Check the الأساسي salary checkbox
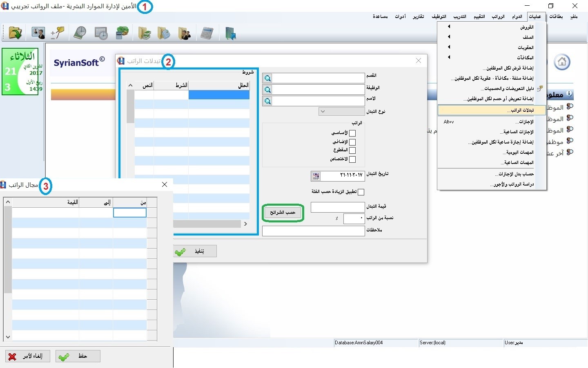The height and width of the screenshot is (368, 588). pyautogui.click(x=352, y=133)
